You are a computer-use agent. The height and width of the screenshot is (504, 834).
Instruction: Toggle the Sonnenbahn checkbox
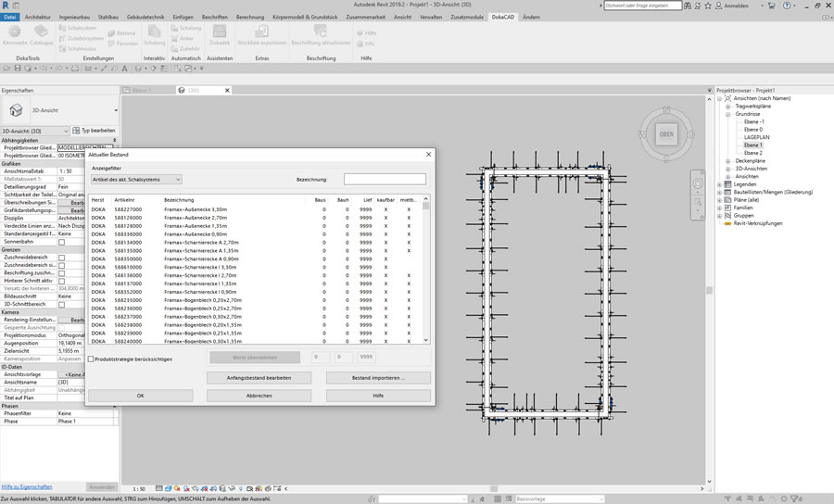point(62,242)
